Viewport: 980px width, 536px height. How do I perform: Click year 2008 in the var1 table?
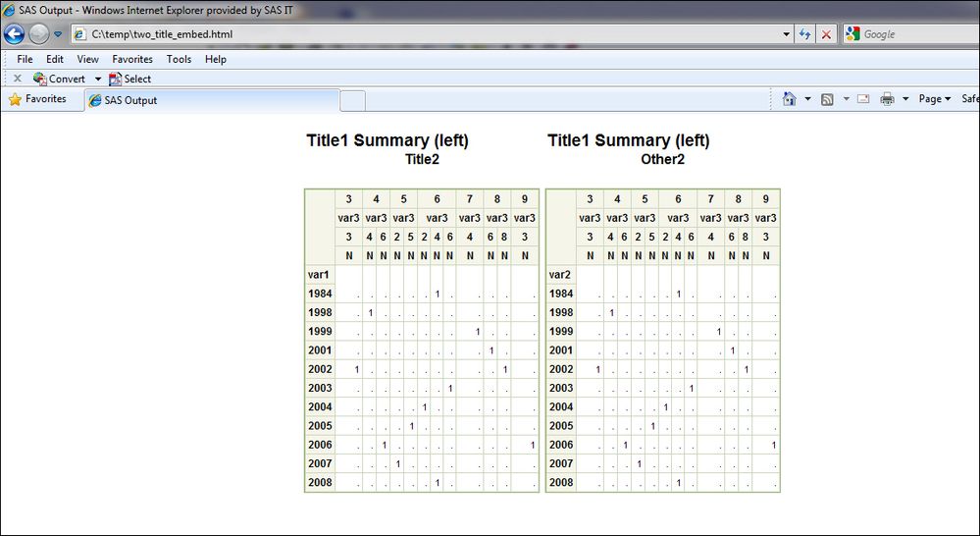pos(320,482)
